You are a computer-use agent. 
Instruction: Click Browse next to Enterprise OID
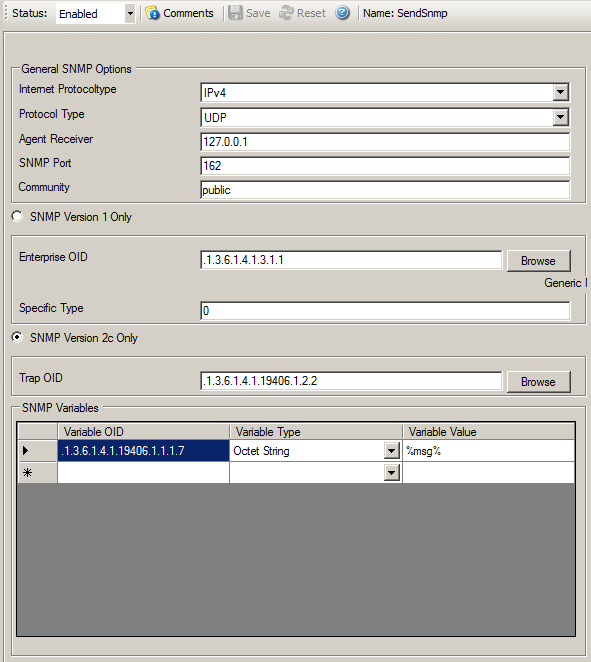[x=538, y=261]
